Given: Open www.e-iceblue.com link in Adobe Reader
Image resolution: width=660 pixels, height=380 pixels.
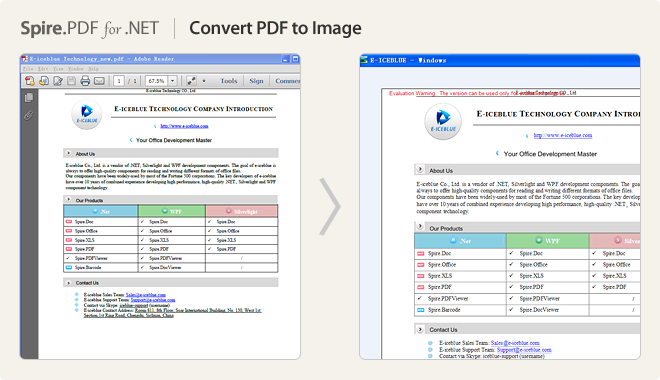Looking at the screenshot, I should pyautogui.click(x=184, y=126).
